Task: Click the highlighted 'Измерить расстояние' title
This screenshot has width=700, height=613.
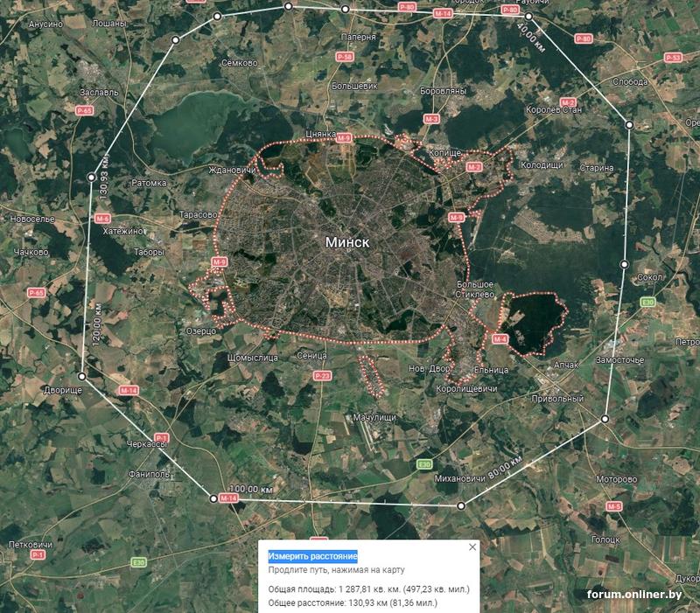Action: point(312,556)
